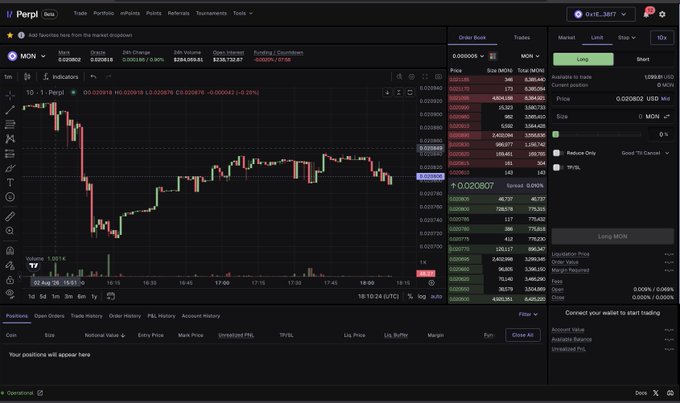
Task: Toggle magnet mode in the chart toolbar
Action: (x=10, y=250)
